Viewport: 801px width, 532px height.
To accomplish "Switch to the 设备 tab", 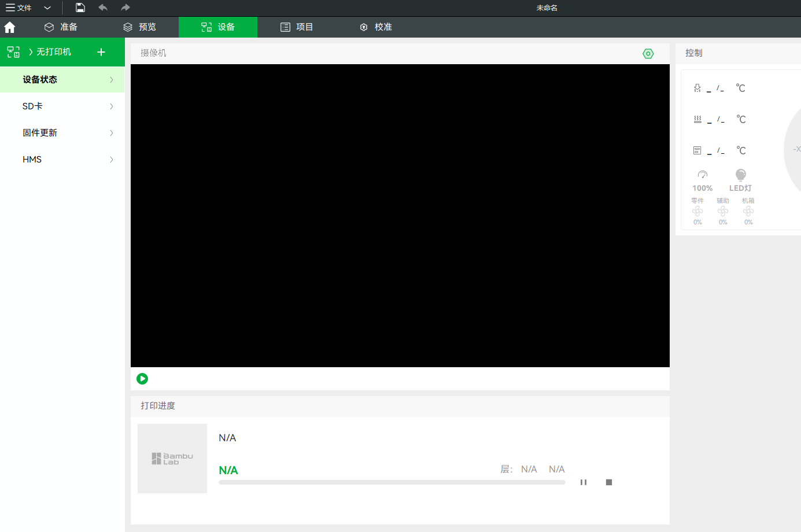I will (218, 27).
